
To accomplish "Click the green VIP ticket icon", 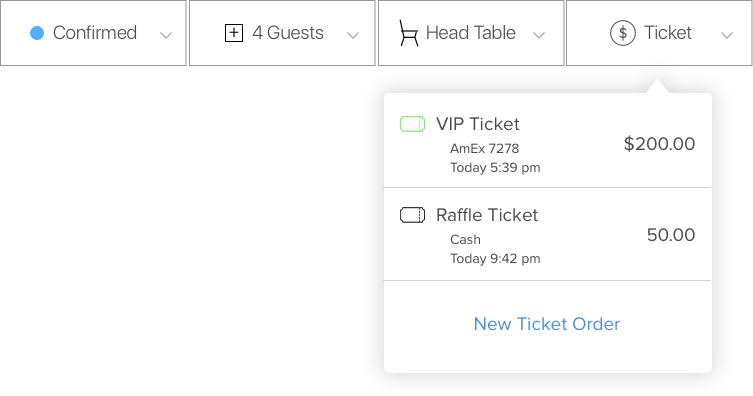I will tap(413, 124).
